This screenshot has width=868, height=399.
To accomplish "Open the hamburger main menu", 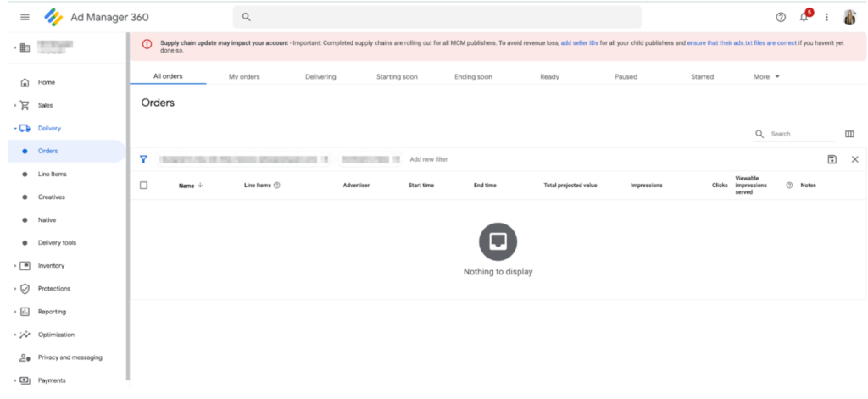I will click(25, 17).
